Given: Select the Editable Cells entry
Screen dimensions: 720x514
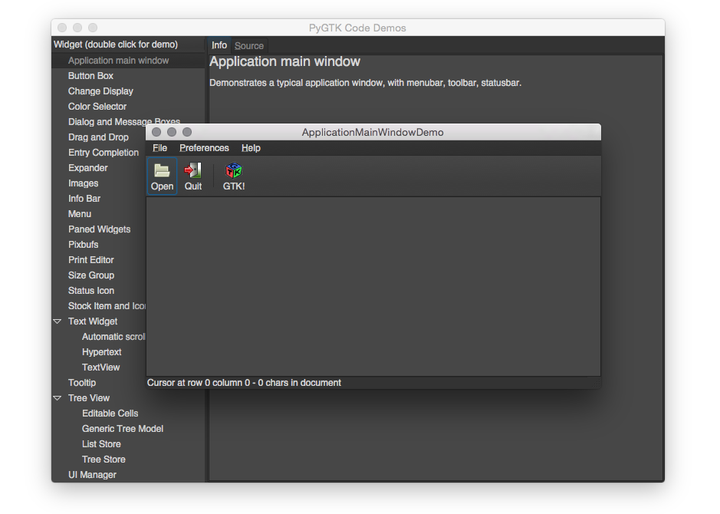Looking at the screenshot, I should (110, 413).
